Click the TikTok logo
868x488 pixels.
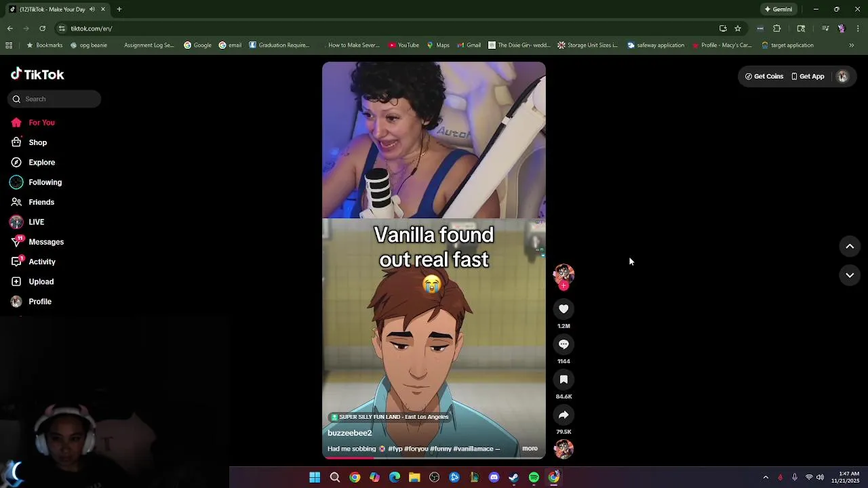click(37, 75)
